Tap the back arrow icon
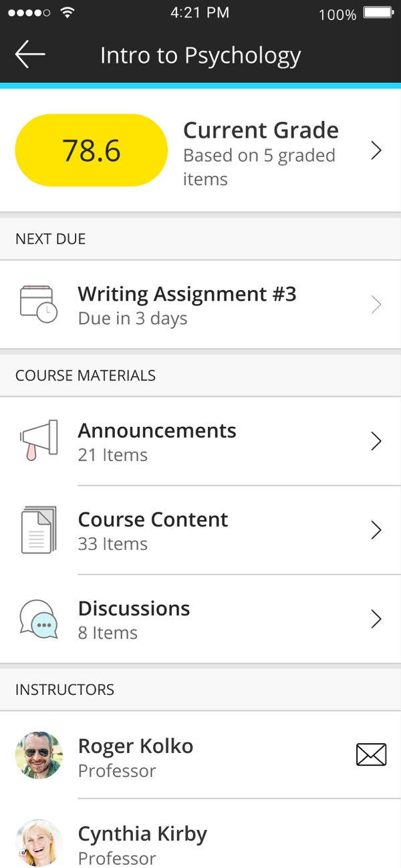This screenshot has height=868, width=401. pos(30,54)
